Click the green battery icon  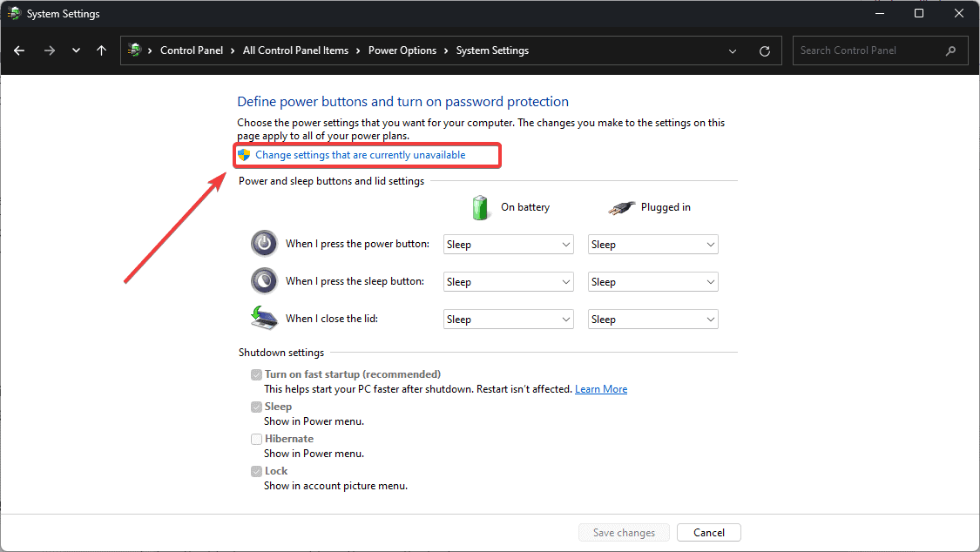pyautogui.click(x=480, y=207)
